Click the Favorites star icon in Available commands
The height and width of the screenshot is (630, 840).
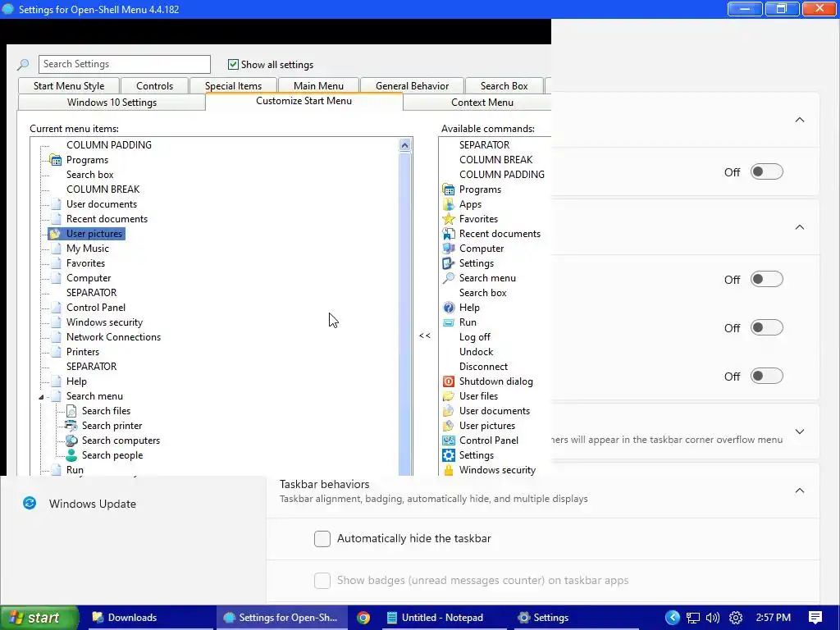click(449, 219)
